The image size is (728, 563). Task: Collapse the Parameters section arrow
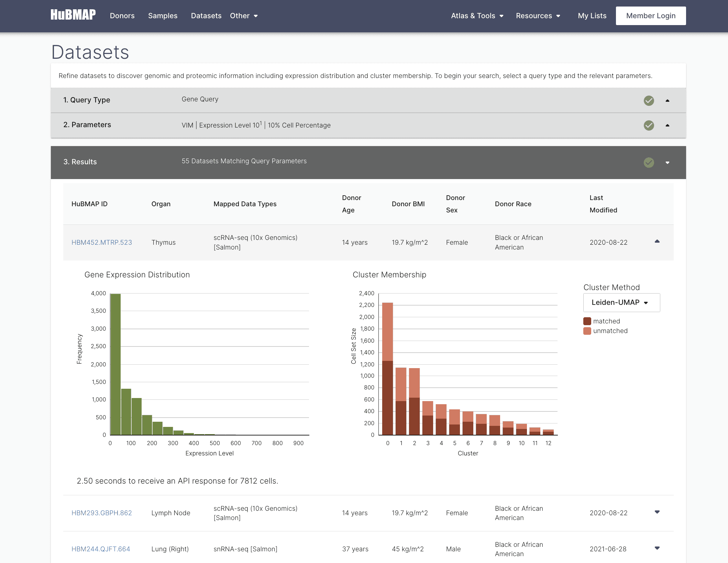[667, 125]
